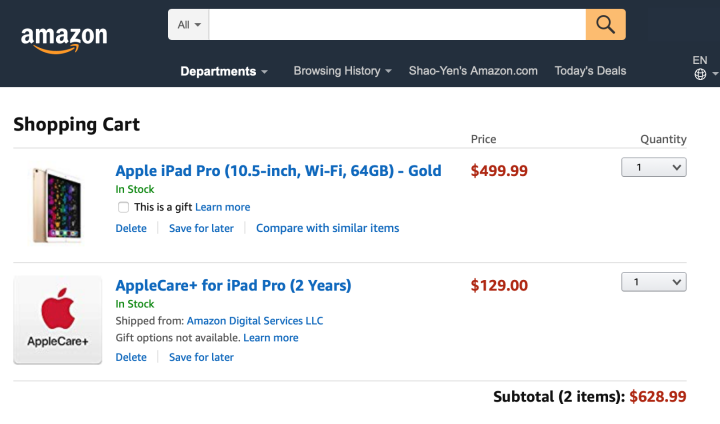Open Apple iPad Pro Gold product link
720x424 pixels.
coord(278,171)
